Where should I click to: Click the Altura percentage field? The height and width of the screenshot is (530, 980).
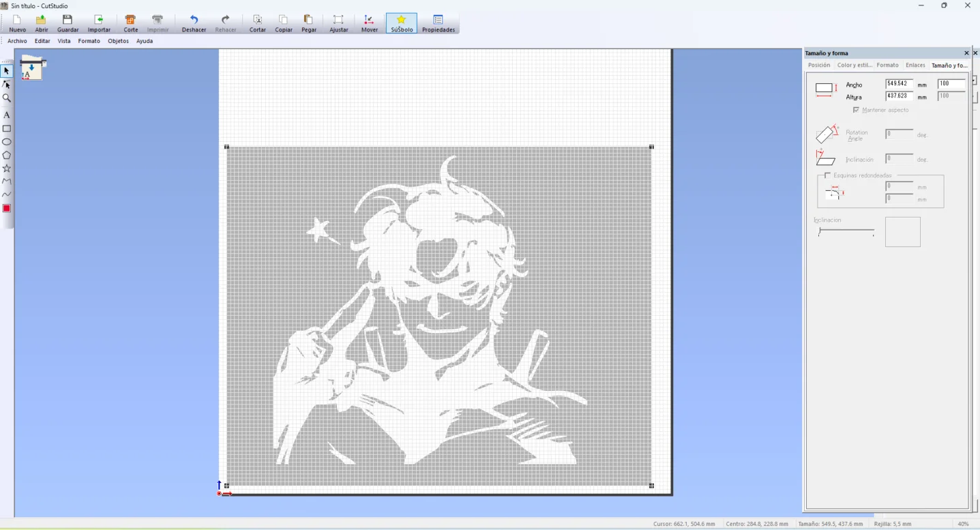pyautogui.click(x=951, y=96)
